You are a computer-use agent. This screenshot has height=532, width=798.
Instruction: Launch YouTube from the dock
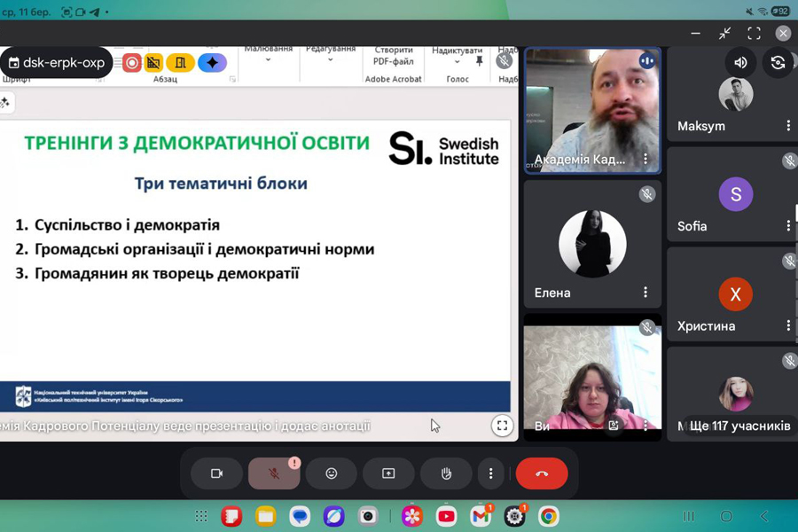point(446,516)
